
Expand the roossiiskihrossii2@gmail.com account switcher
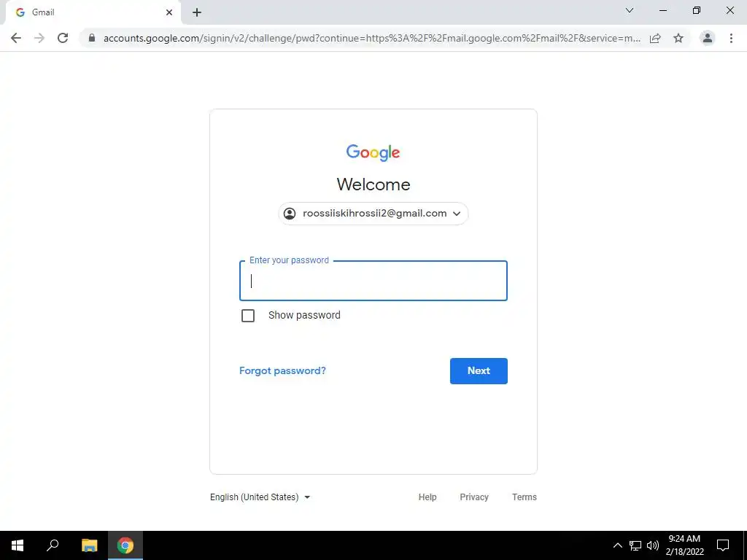pos(373,214)
